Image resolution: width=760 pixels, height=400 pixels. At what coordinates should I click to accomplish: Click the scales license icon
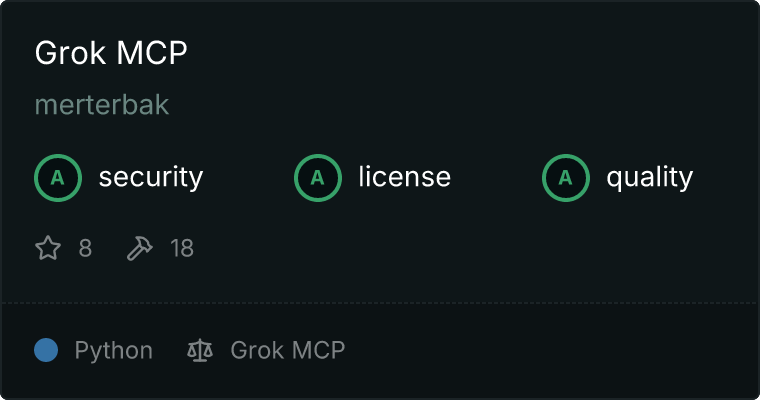tap(200, 350)
